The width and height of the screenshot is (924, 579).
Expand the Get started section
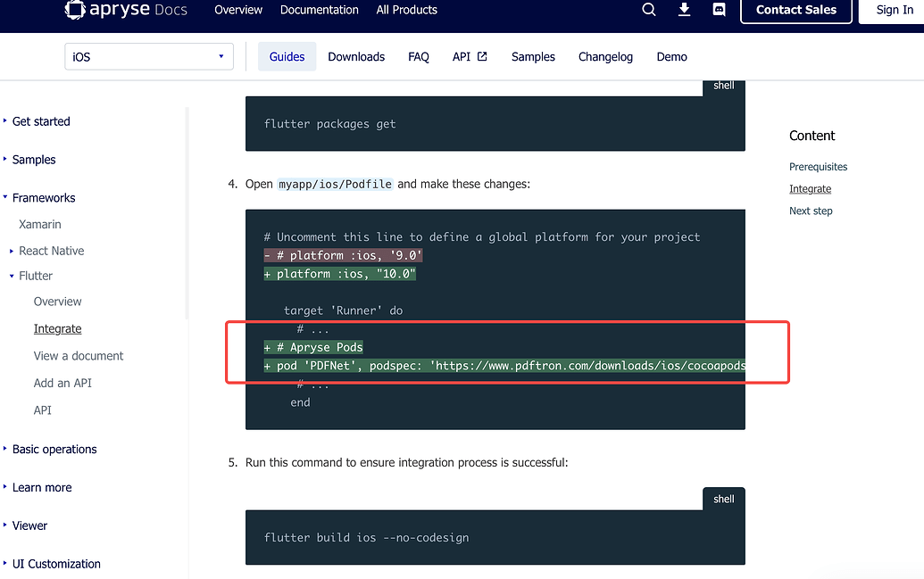coord(5,120)
